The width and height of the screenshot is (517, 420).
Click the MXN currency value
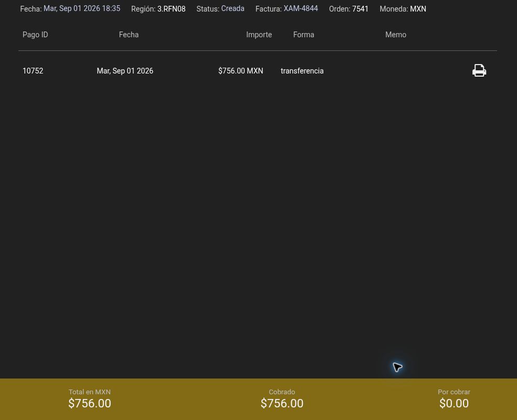click(x=418, y=9)
